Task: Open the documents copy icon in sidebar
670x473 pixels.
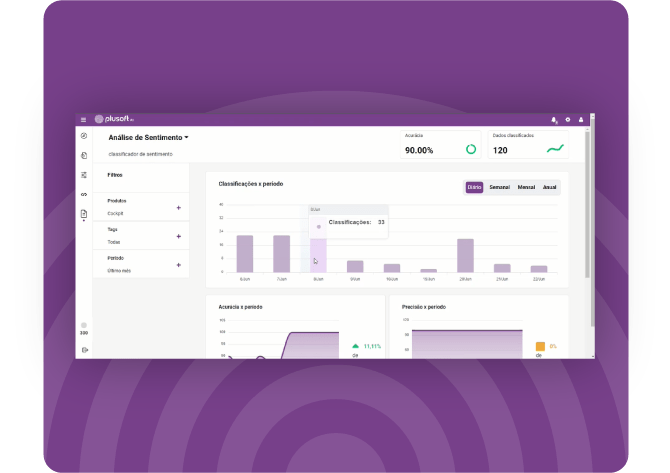Action: click(x=84, y=156)
